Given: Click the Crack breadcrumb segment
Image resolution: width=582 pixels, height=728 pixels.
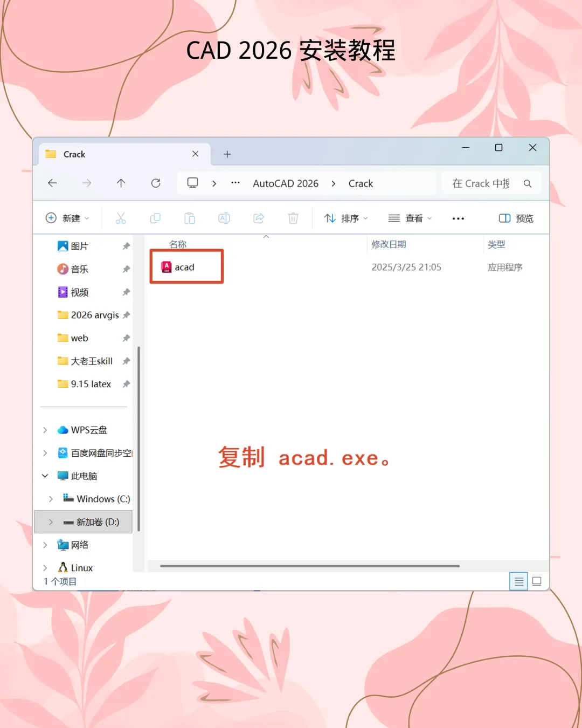Looking at the screenshot, I should (361, 183).
